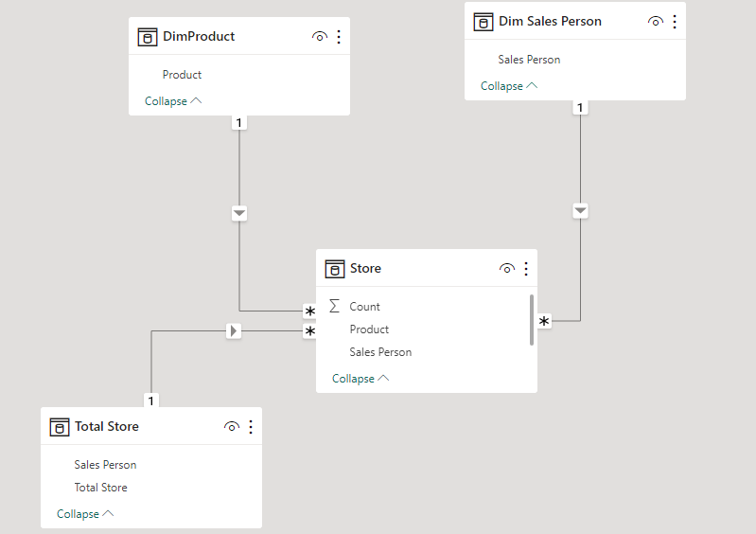The image size is (756, 534).
Task: Select the DimProduct table header title
Action: coord(199,37)
